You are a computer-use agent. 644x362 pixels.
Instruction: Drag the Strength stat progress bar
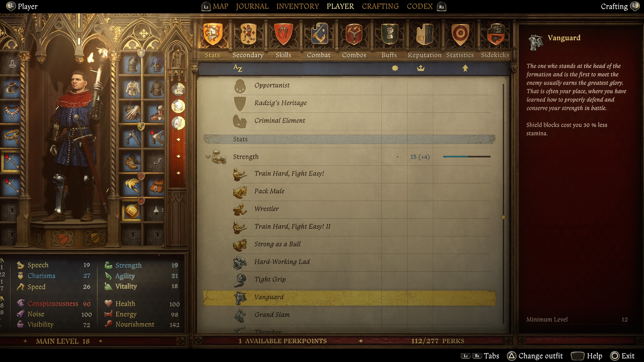click(466, 157)
